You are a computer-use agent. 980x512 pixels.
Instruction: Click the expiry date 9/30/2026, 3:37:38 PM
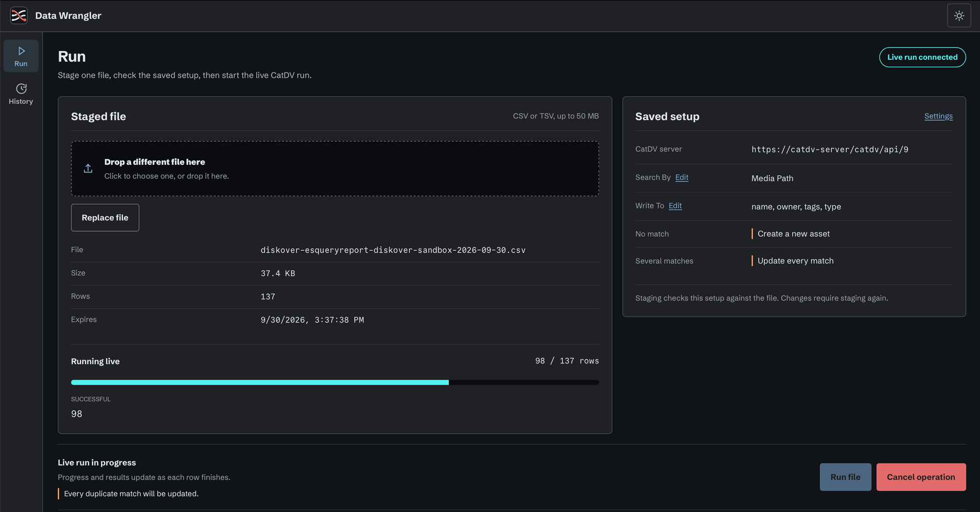[x=312, y=320]
